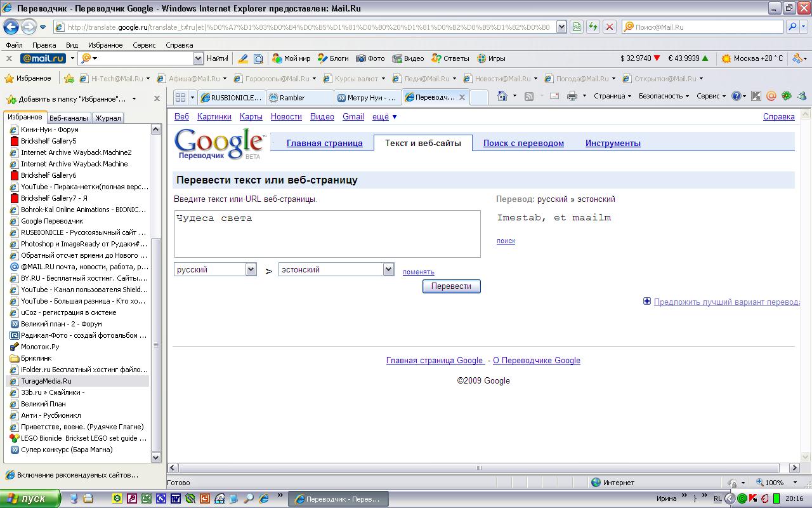Open the Справка menu in the menu bar
The width and height of the screenshot is (812, 508).
tap(179, 45)
